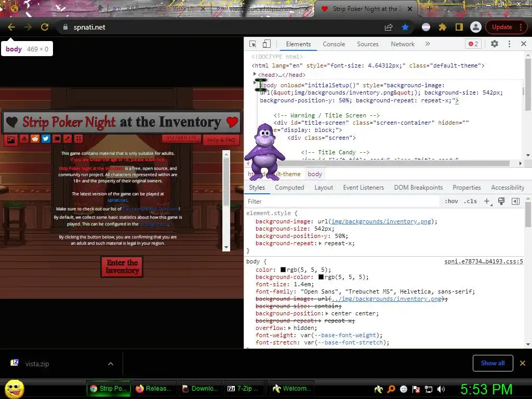This screenshot has width=532, height=399.
Task: Toggle the .cls classes panel
Action: [470, 201]
